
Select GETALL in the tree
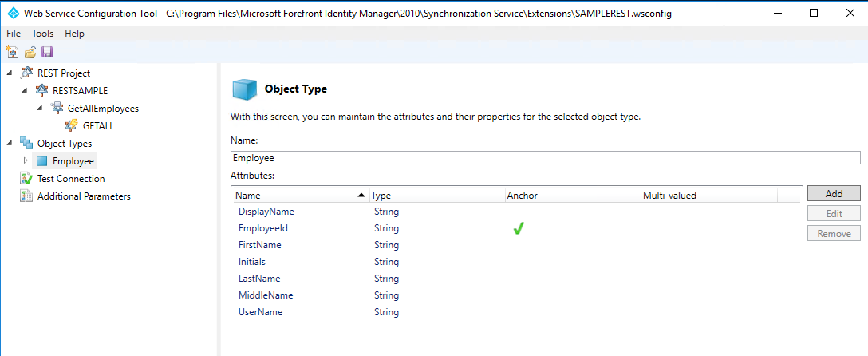tap(98, 125)
